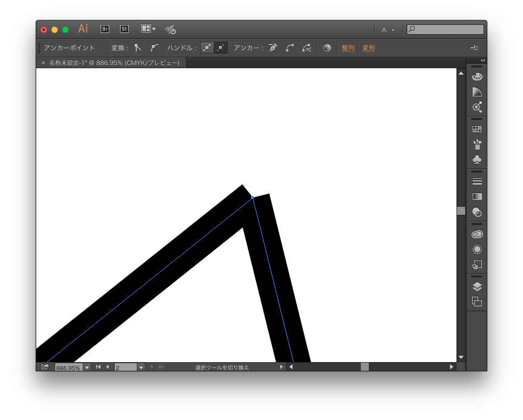Click horizontal scrollbar left arrow
523x420 pixels.
pos(291,367)
